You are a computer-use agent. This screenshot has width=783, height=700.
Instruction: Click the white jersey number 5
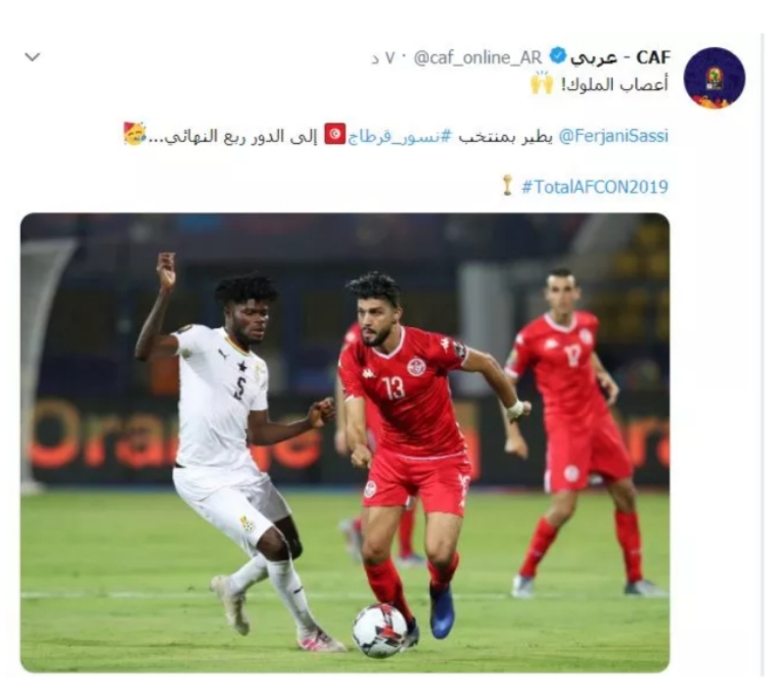[x=240, y=388]
